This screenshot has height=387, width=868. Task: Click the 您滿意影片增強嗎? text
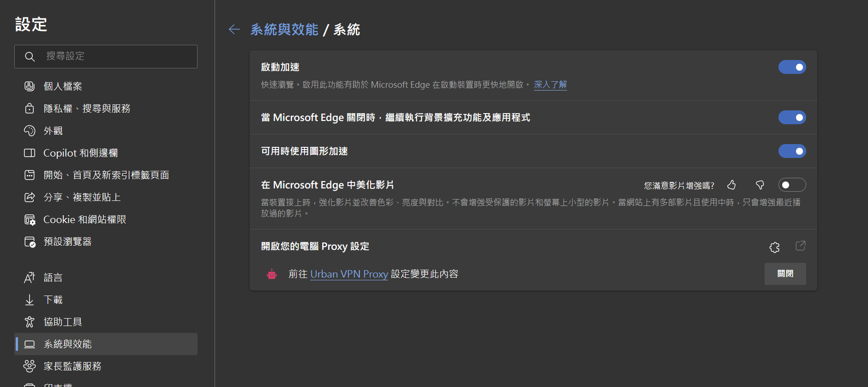click(x=679, y=186)
